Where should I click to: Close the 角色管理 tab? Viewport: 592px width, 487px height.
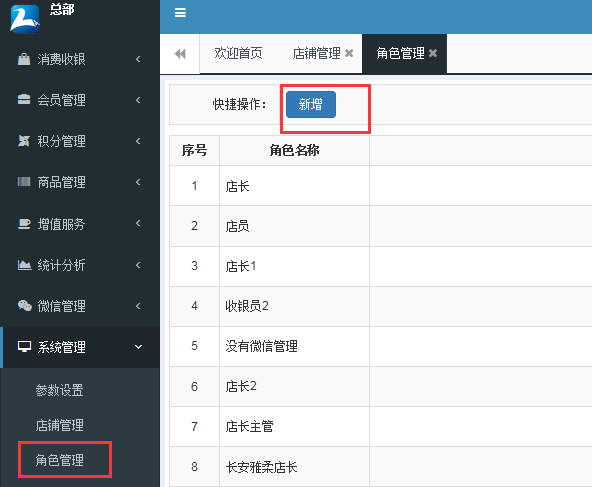tap(433, 53)
